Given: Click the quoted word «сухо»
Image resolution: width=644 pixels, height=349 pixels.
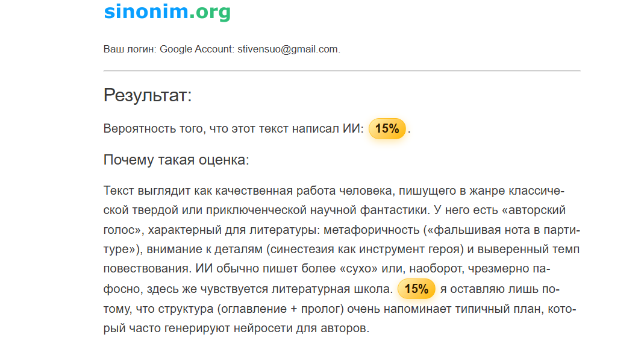Looking at the screenshot, I should pos(358,269).
